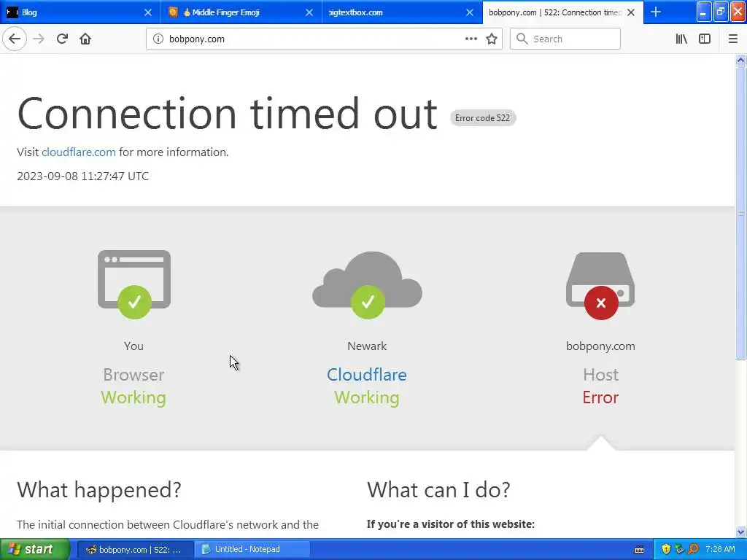
Task: Bookmark this page with the star icon
Action: point(492,39)
